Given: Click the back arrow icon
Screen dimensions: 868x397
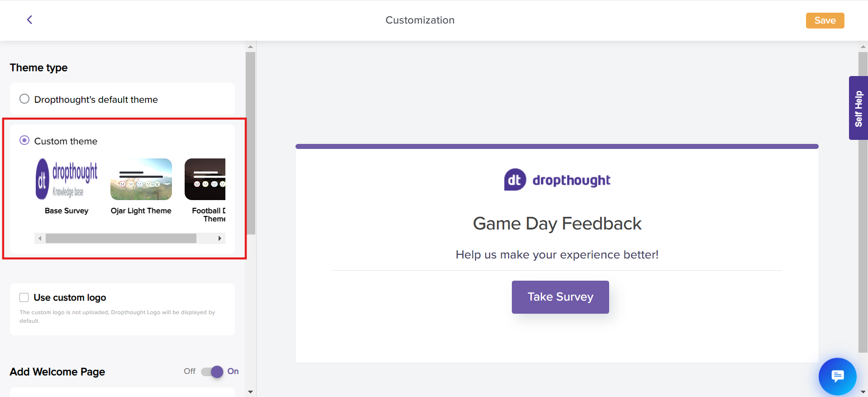Looking at the screenshot, I should click(29, 19).
